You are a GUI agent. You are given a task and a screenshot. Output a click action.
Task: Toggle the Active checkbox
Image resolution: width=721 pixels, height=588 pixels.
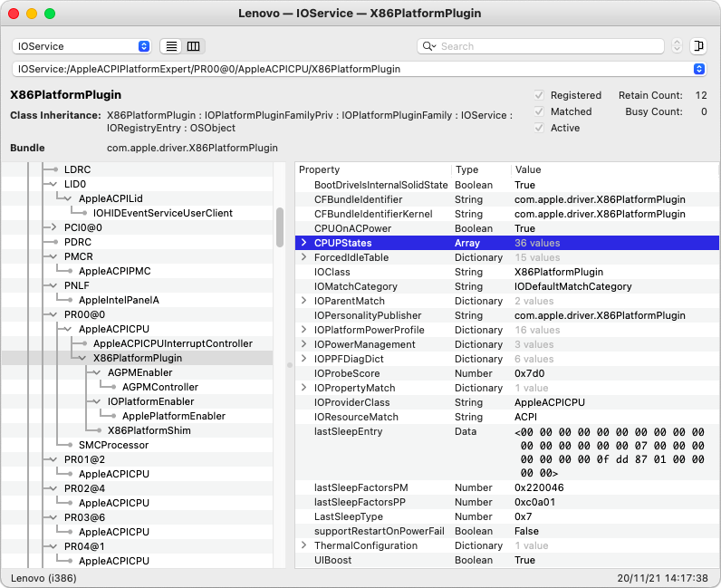click(x=539, y=128)
